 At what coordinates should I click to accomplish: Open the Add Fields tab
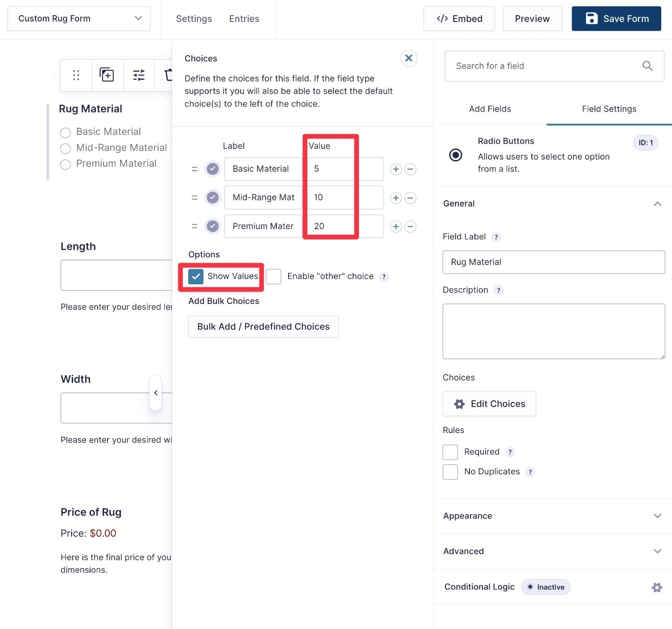pos(490,109)
